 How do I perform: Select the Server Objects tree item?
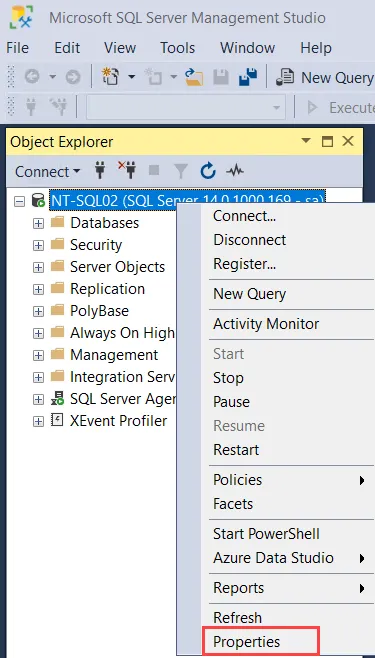click(x=117, y=266)
